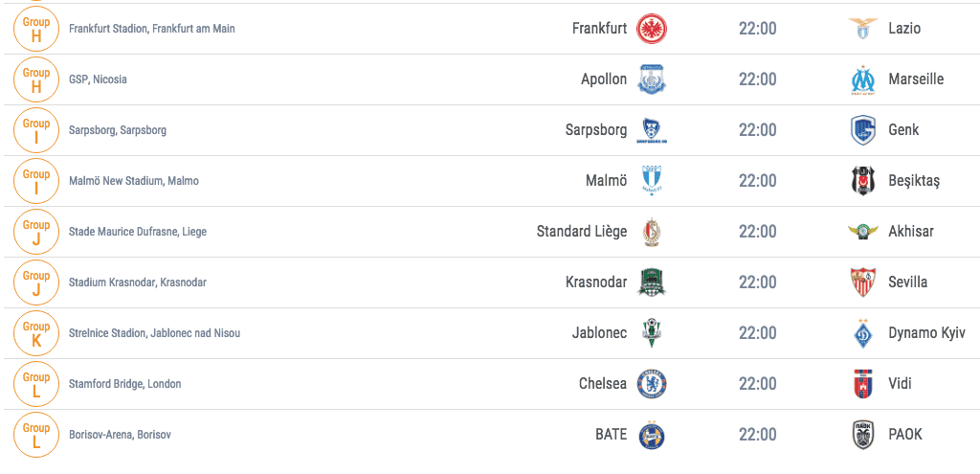Select the Group K badge for Jablonec

tap(36, 333)
